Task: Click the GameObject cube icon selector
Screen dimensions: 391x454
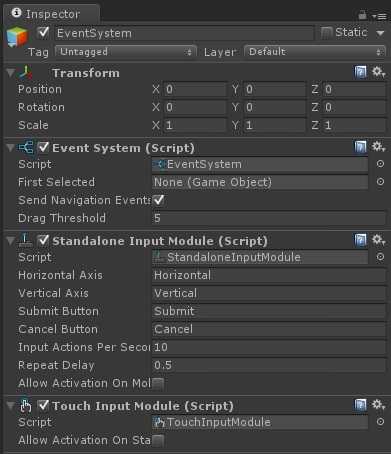Action: tap(17, 36)
